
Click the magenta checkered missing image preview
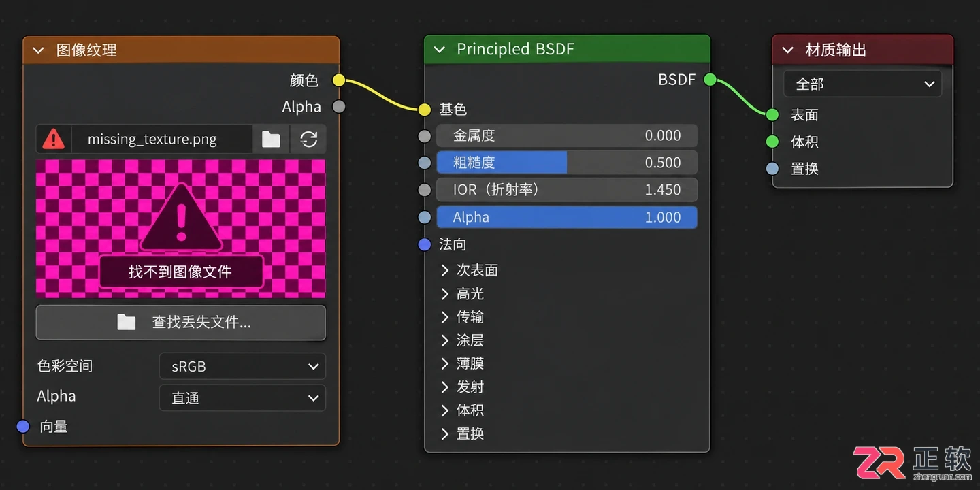click(180, 229)
